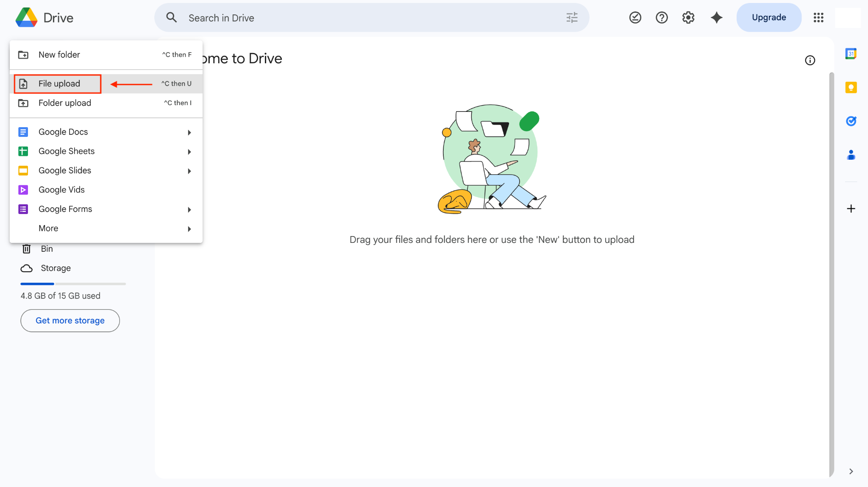Open Google Tasks side panel icon

pos(851,121)
